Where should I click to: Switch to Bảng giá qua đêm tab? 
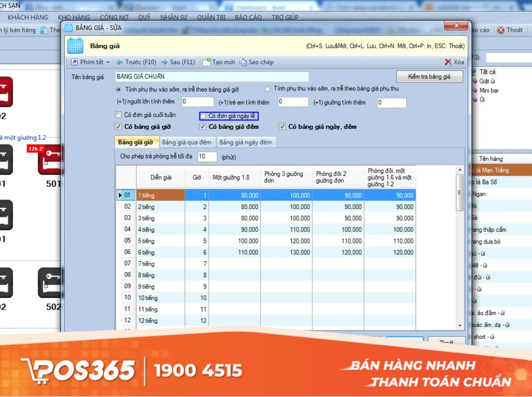187,142
